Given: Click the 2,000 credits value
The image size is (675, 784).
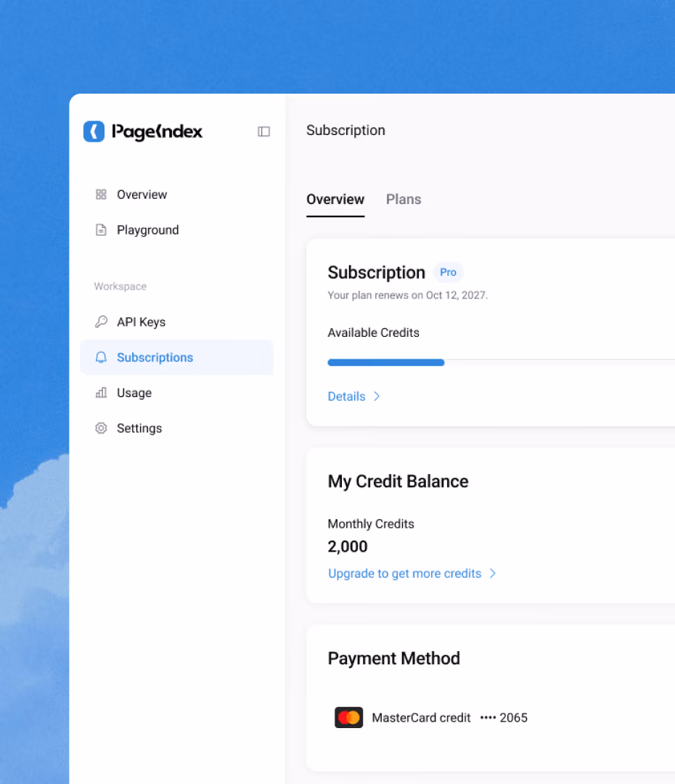Looking at the screenshot, I should [348, 547].
